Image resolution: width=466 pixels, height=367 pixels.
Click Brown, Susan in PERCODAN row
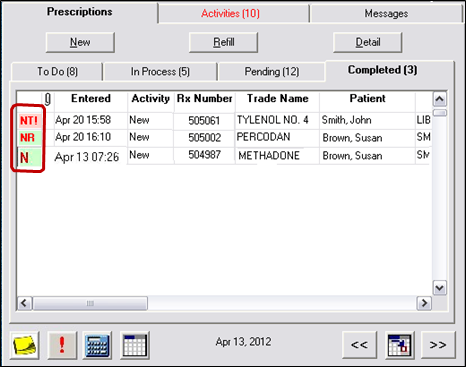pyautogui.click(x=352, y=138)
